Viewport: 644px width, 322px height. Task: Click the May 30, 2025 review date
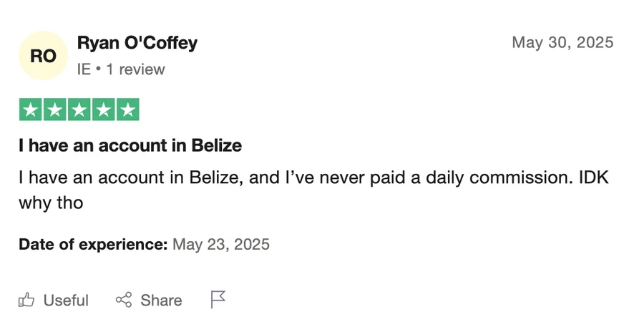click(562, 43)
